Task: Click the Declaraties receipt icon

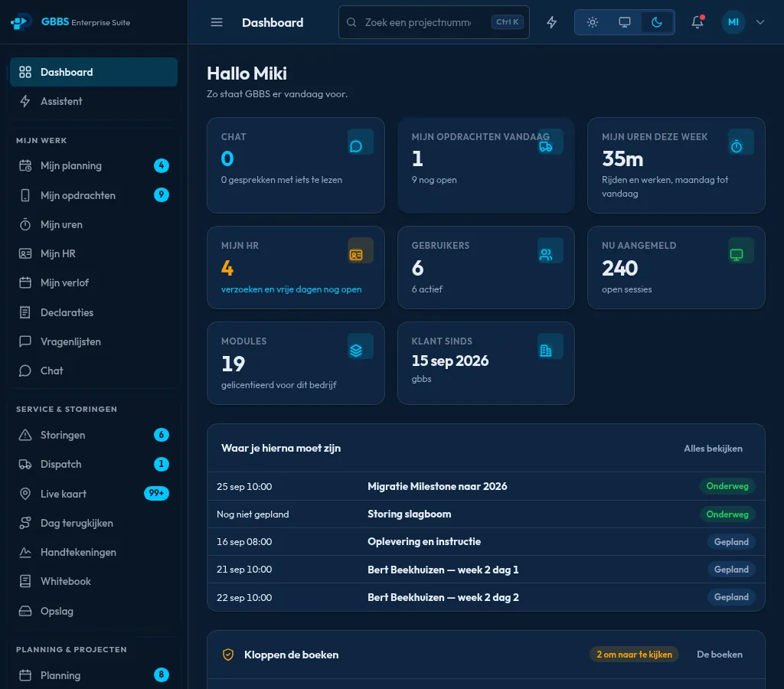Action: pos(25,312)
